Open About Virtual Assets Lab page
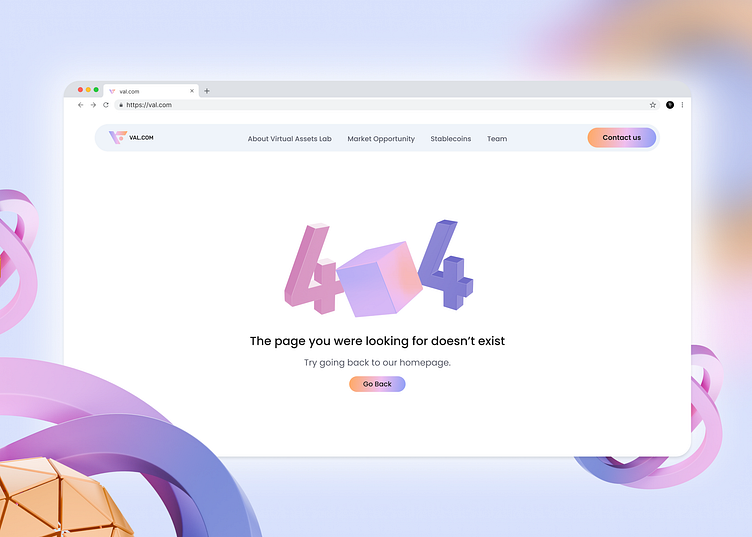 pyautogui.click(x=290, y=139)
